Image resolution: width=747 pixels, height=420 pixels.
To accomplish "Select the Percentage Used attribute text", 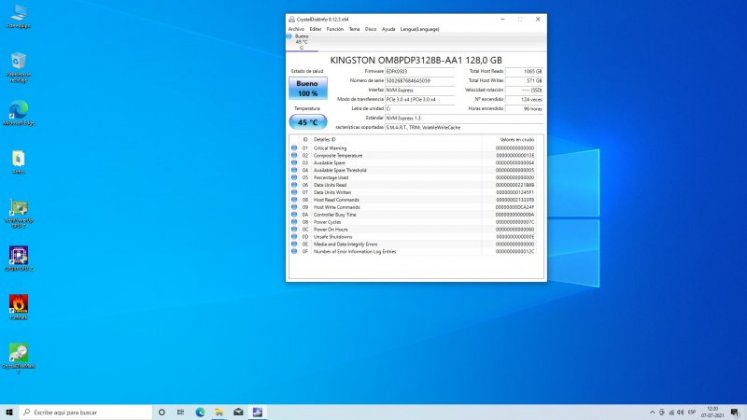I will pos(331,178).
